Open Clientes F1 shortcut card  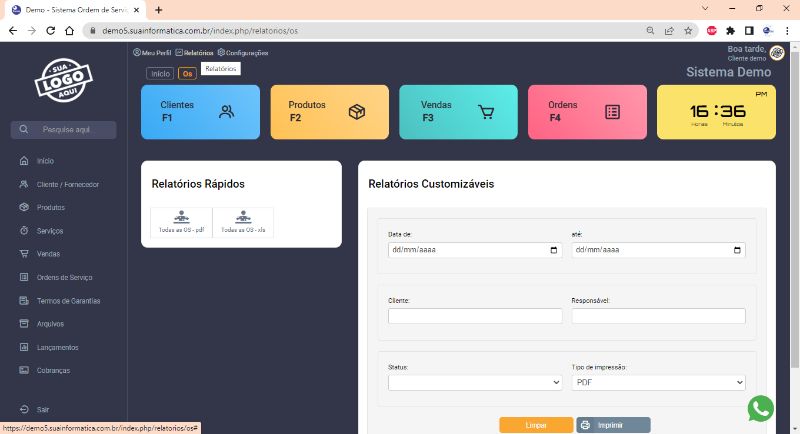click(x=200, y=112)
